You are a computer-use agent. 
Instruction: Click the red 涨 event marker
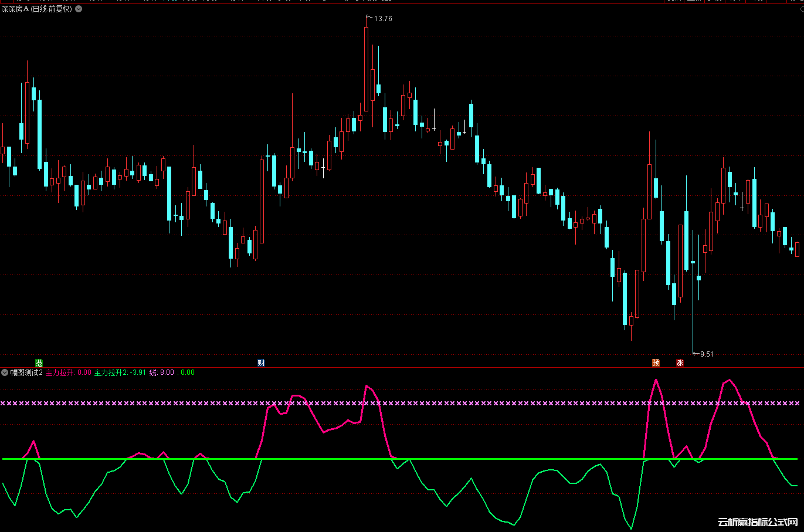pos(680,363)
